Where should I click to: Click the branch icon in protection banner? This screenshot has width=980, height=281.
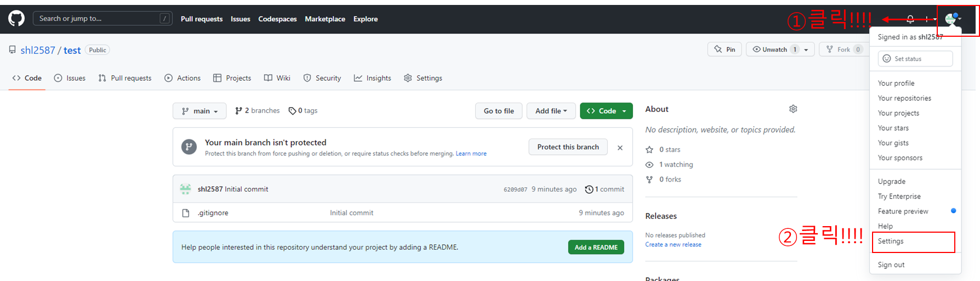(x=189, y=147)
